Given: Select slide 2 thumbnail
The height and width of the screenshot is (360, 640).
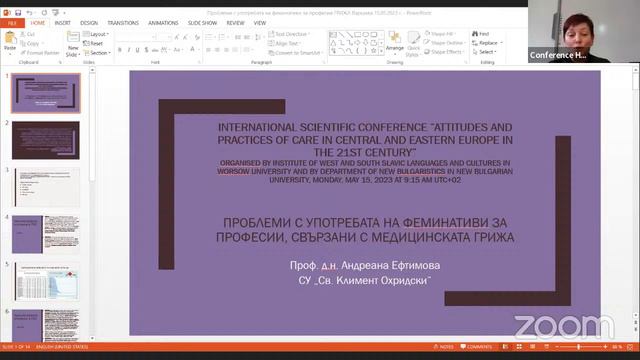Looking at the screenshot, I should pyautogui.click(x=46, y=140).
